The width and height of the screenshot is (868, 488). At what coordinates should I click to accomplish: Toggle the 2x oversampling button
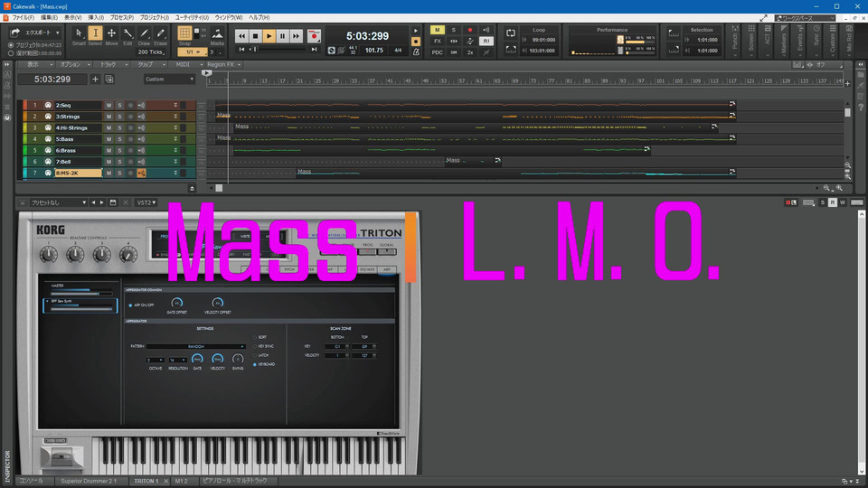coord(470,52)
